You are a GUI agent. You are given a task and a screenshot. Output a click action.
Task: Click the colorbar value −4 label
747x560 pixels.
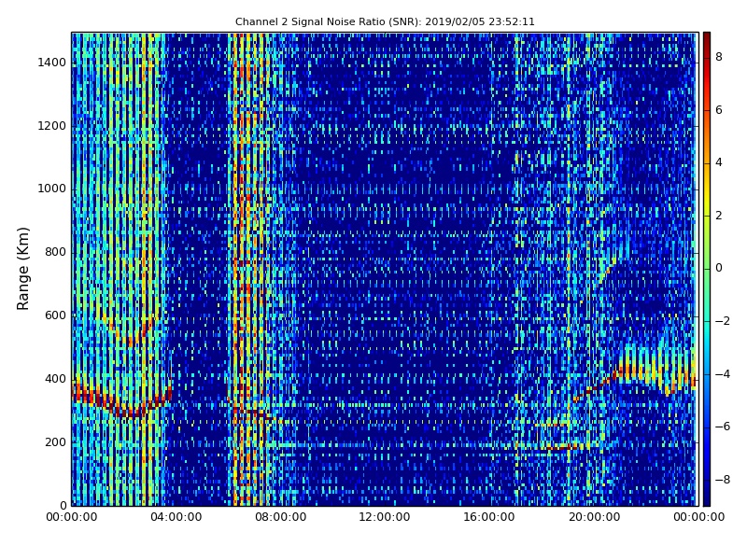coord(723,374)
